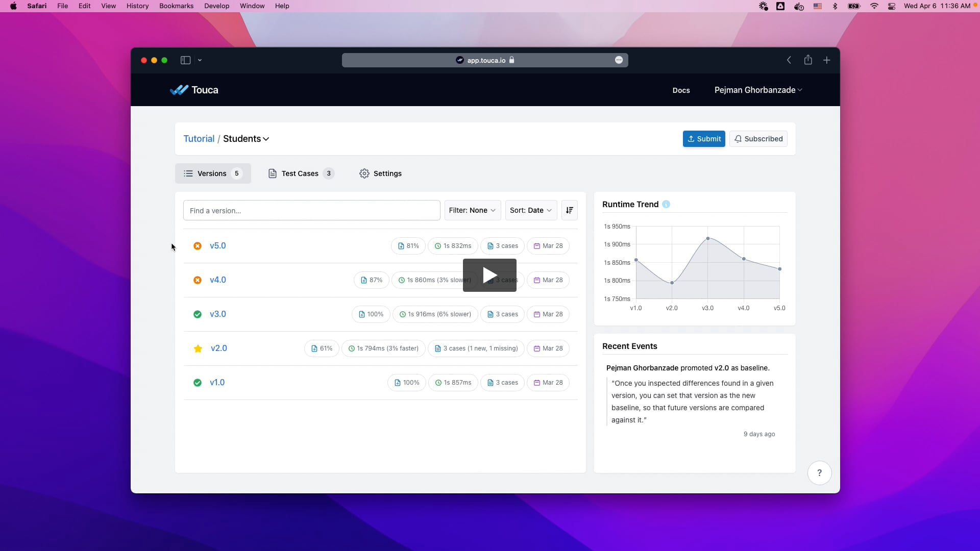The width and height of the screenshot is (980, 551).
Task: Toggle the Subscribed notification button
Action: pyautogui.click(x=758, y=139)
